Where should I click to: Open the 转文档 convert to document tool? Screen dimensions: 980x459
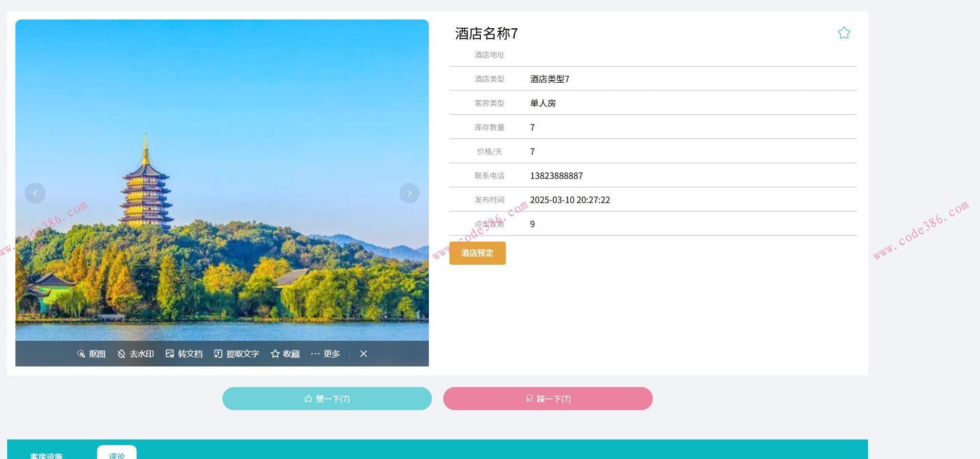[184, 354]
